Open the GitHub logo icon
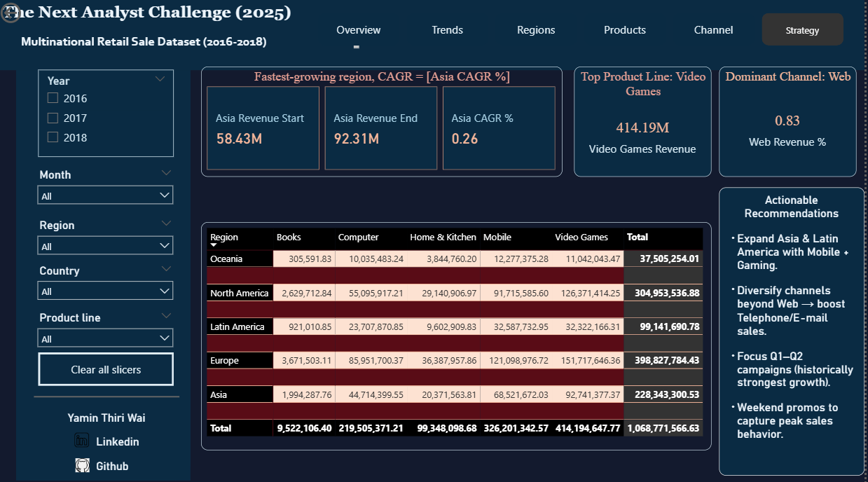This screenshot has height=482, width=868. tap(82, 465)
